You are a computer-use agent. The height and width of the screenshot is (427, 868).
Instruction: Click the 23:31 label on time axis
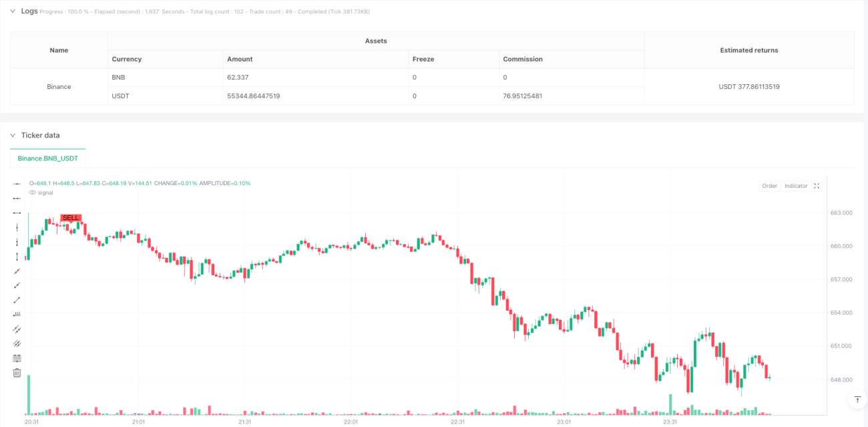tap(670, 422)
